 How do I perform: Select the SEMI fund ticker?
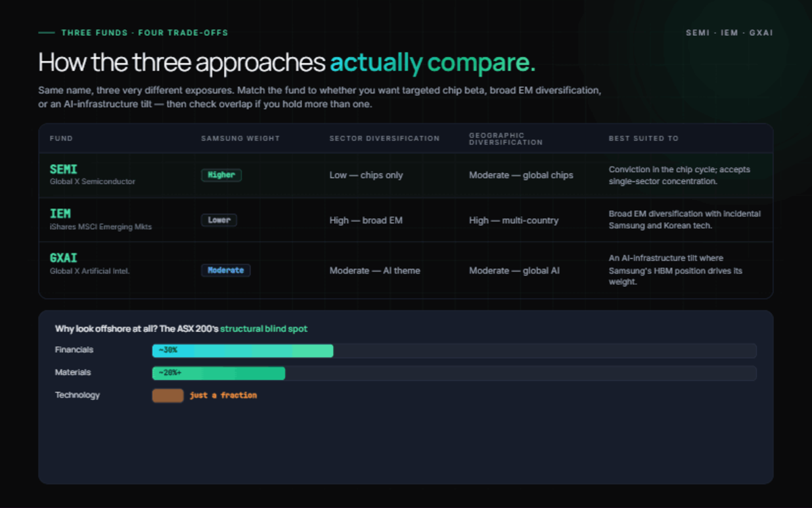point(64,169)
